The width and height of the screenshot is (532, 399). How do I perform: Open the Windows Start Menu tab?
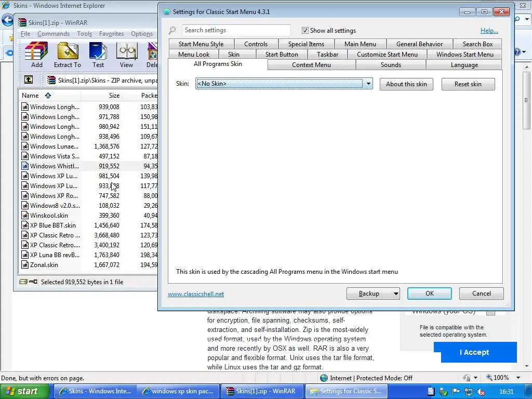point(465,54)
